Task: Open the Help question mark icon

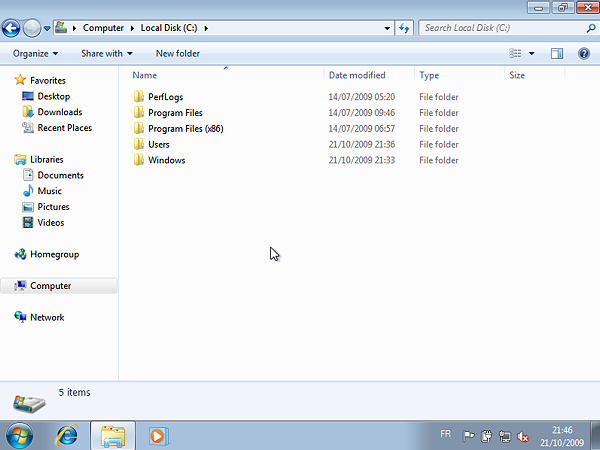Action: [x=584, y=53]
